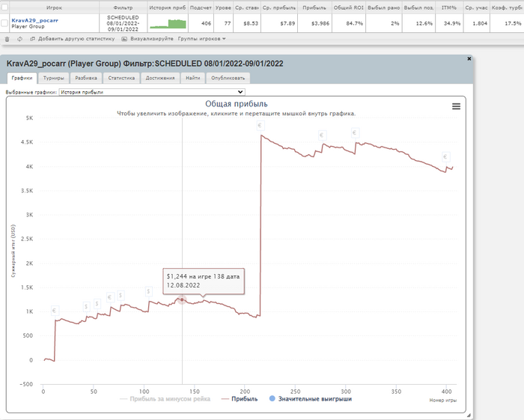Click the € flag marker near game 66
The width and height of the screenshot is (524, 420).
point(110,297)
